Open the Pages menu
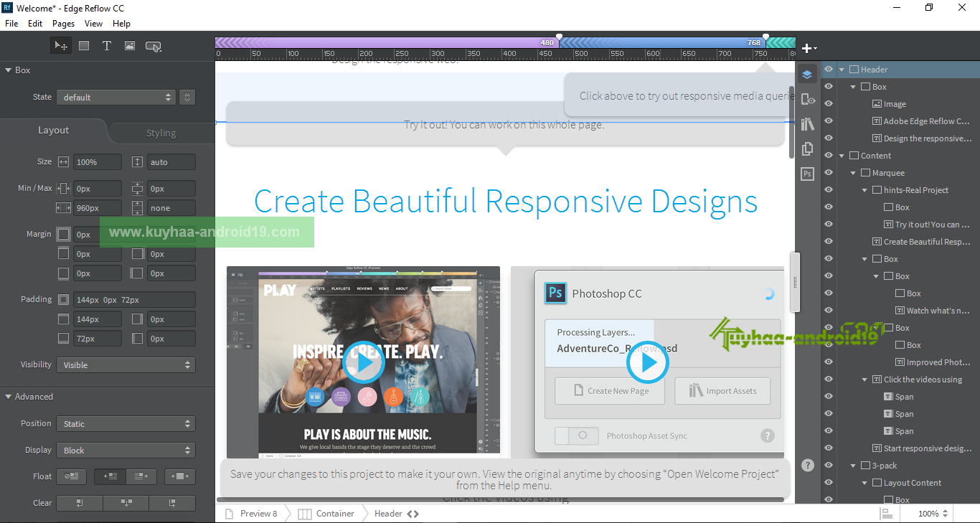The width and height of the screenshot is (980, 523). pos(63,24)
